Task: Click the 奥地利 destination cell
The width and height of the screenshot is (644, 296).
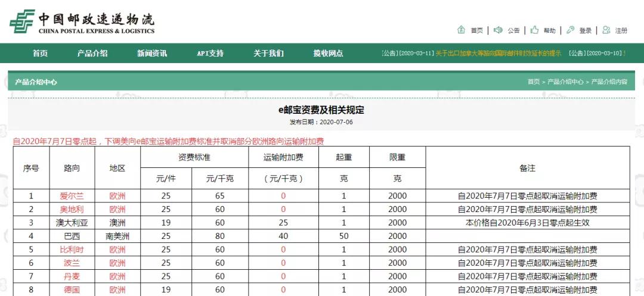Action: [72, 210]
